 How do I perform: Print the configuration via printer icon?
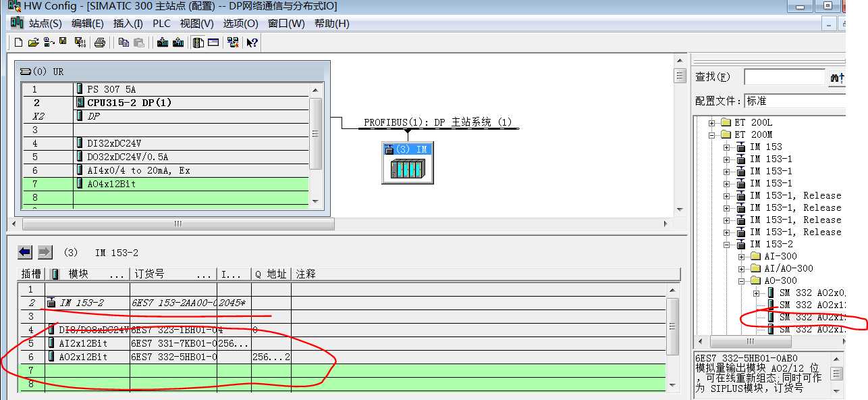coord(100,43)
